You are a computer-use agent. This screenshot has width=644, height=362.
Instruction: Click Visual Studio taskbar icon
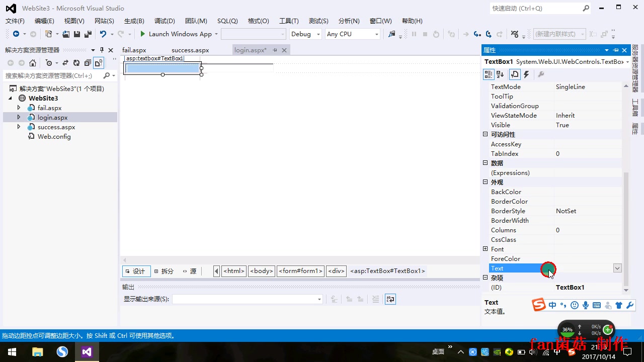tap(87, 352)
